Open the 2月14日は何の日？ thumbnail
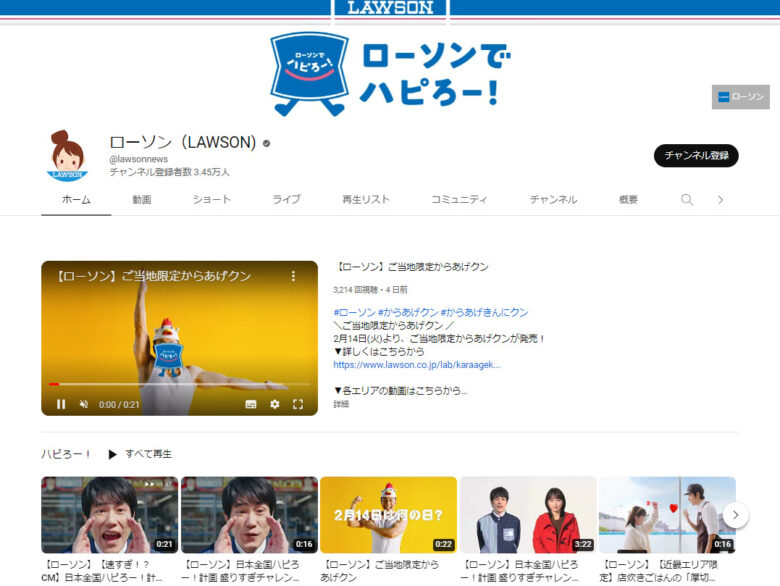780x586 pixels. [389, 515]
